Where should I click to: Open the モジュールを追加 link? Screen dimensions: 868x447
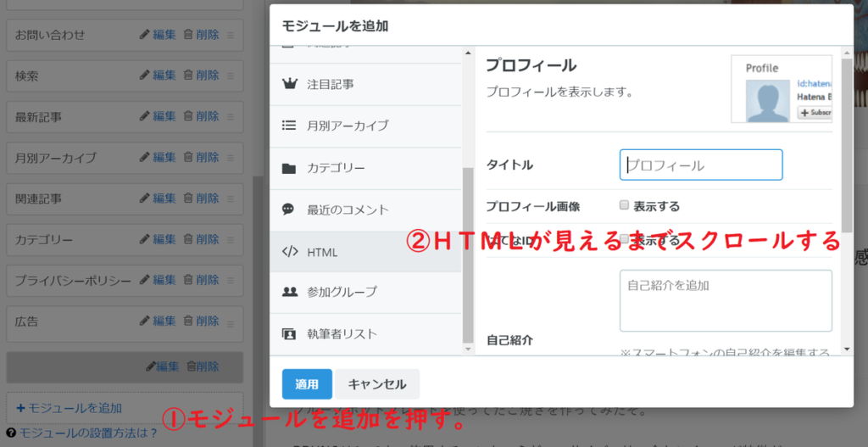tap(70, 408)
